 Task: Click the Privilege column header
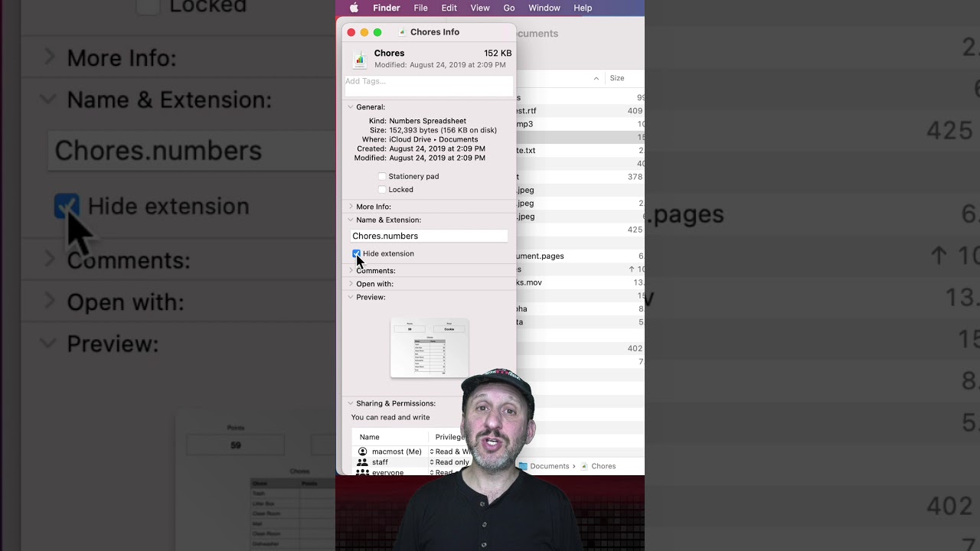coord(449,437)
